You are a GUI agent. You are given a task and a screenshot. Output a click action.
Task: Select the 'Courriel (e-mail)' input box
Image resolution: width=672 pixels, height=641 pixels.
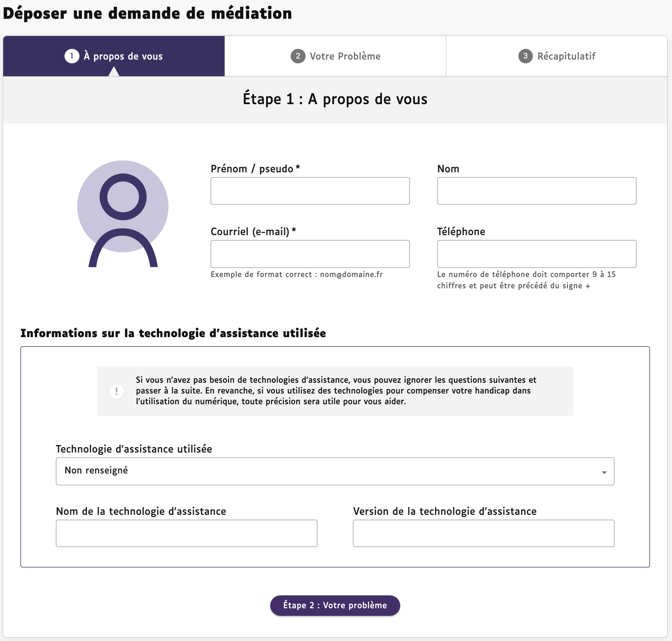coord(310,254)
